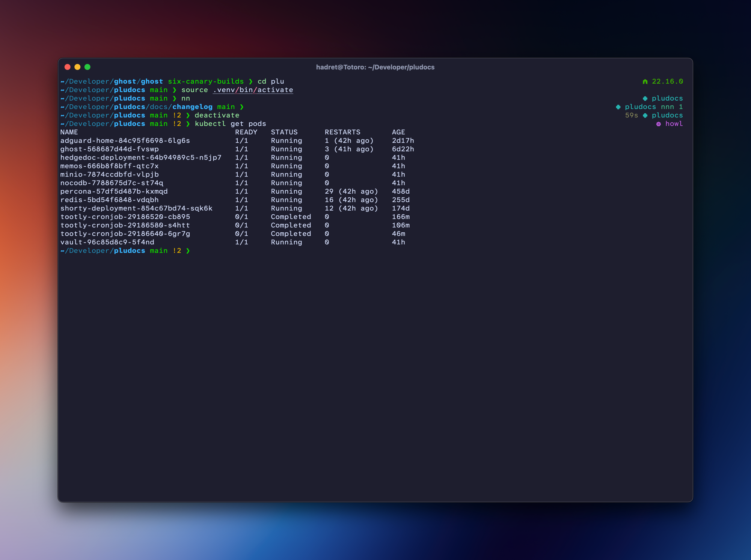Click the virtualenv icon beside 'pludocs nnn 1'
The image size is (751, 560).
click(x=618, y=107)
